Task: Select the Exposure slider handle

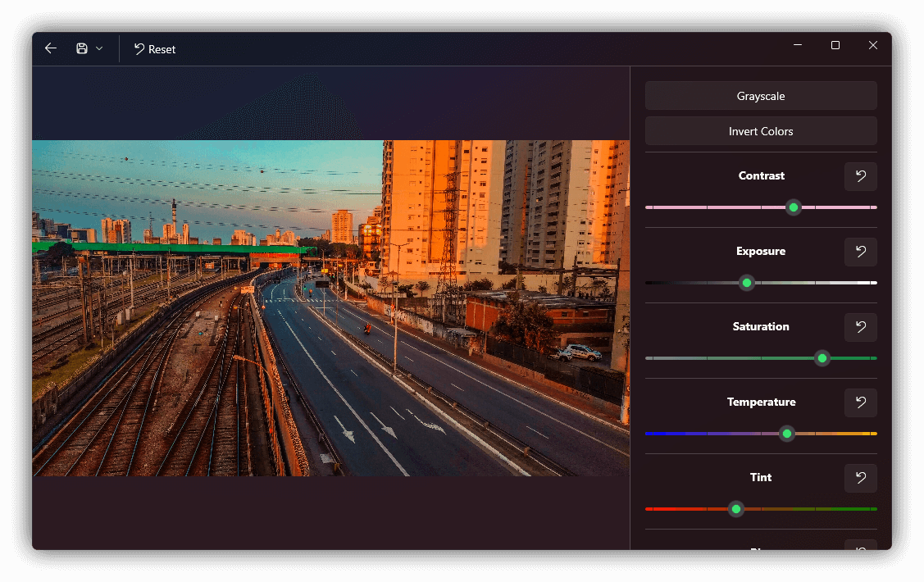Action: click(746, 283)
